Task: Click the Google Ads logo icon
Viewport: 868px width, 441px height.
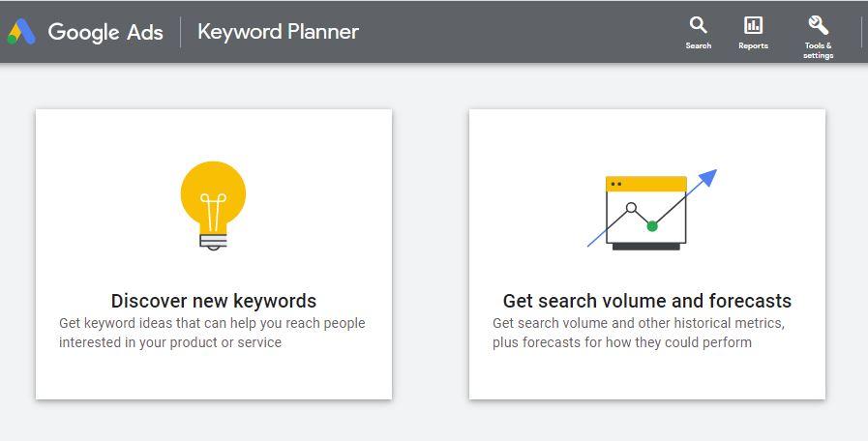Action: pyautogui.click(x=21, y=32)
